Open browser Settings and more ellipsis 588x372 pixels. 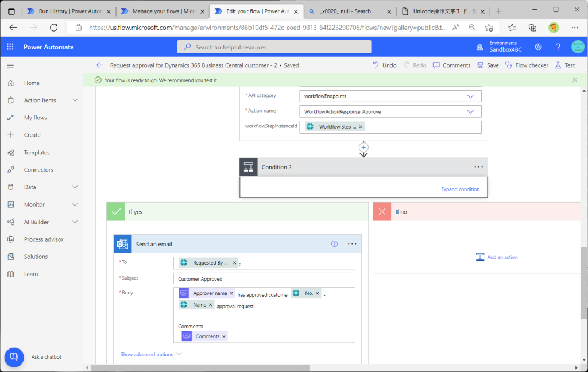point(574,28)
